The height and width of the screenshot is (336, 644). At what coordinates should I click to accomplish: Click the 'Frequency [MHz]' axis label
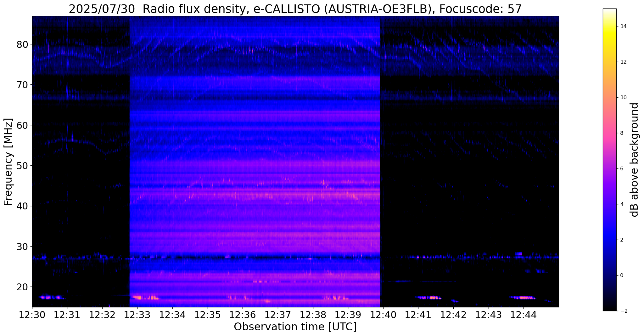[x=8, y=162]
